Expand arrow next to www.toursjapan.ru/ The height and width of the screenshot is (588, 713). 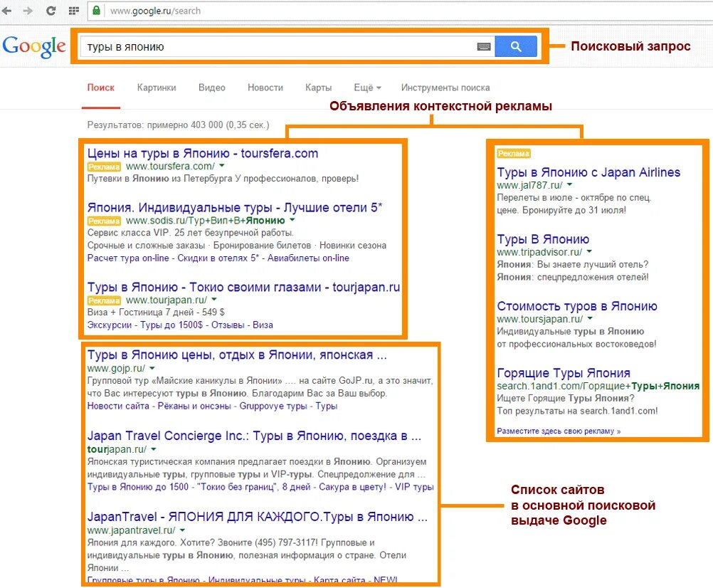click(590, 318)
